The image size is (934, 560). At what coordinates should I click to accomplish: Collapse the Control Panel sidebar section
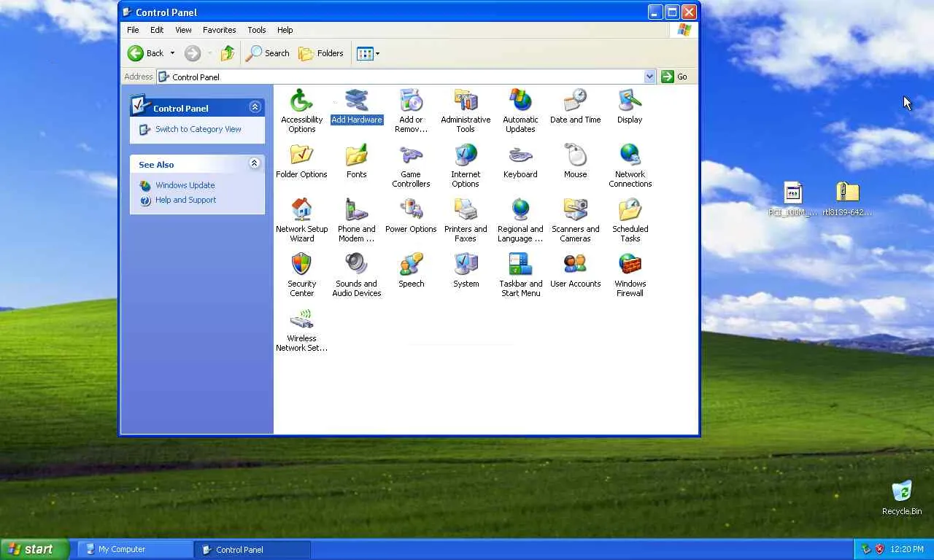[255, 107]
